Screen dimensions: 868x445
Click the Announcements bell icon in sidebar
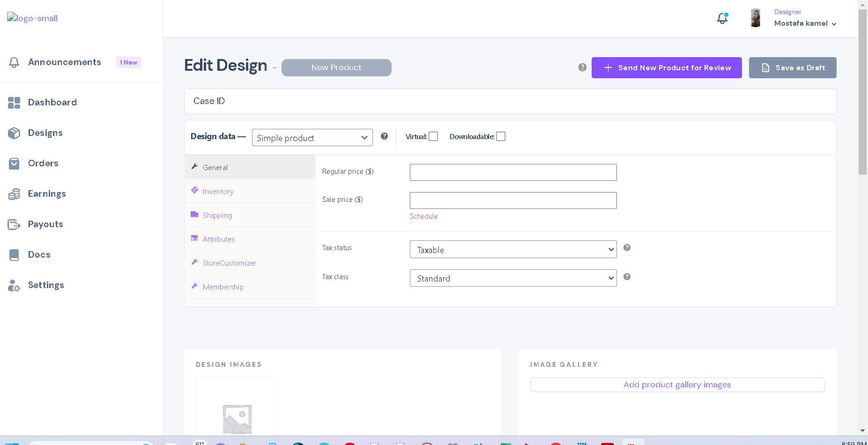14,62
